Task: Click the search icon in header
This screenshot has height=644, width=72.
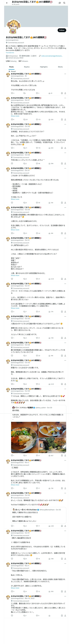Action: (x=64, y=3)
